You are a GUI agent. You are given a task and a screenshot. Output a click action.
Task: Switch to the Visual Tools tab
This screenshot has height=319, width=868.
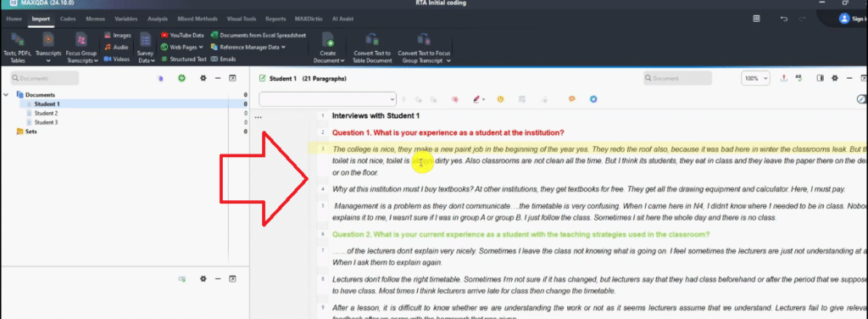pos(242,19)
